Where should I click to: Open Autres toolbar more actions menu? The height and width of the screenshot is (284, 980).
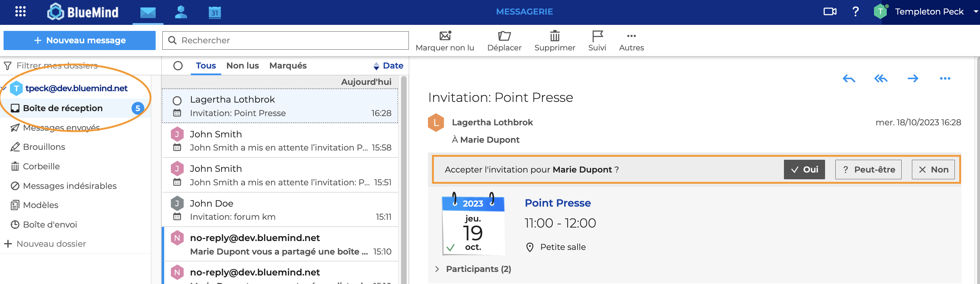[x=631, y=41]
